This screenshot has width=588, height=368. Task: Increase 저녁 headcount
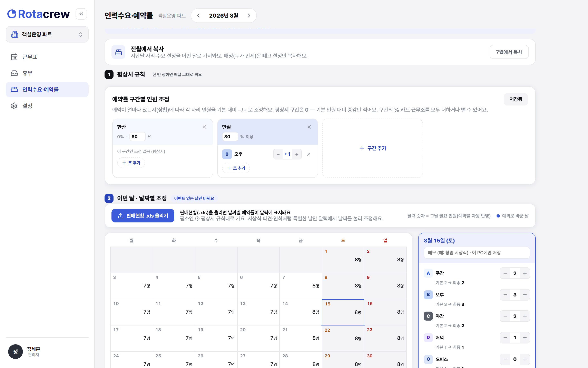pyautogui.click(x=525, y=338)
